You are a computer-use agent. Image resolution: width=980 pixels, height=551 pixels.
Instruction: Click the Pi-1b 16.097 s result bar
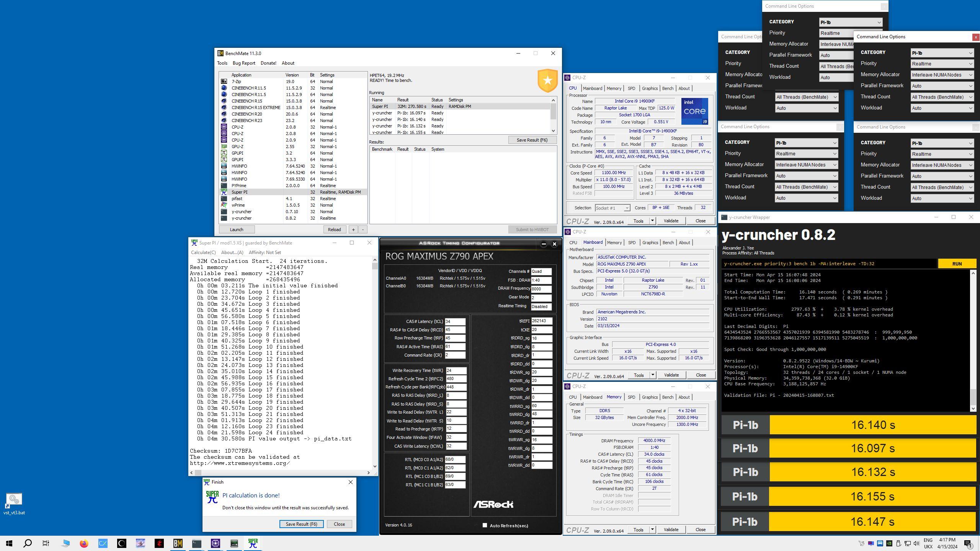pyautogui.click(x=873, y=448)
